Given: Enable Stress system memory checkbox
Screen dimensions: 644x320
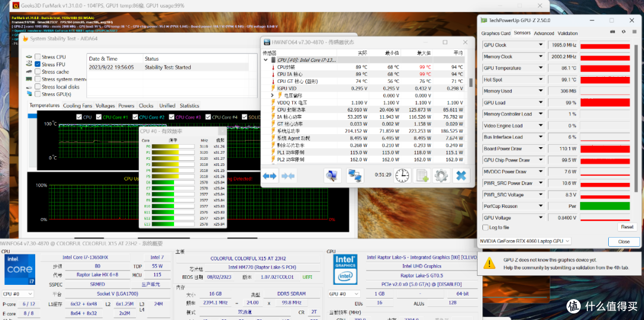Looking at the screenshot, I should pyautogui.click(x=38, y=79).
